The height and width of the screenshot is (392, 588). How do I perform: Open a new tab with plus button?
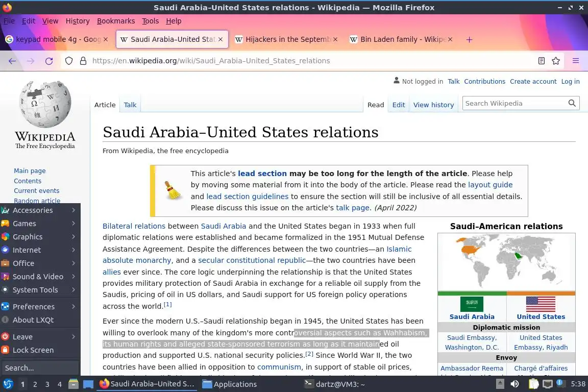[x=469, y=39]
